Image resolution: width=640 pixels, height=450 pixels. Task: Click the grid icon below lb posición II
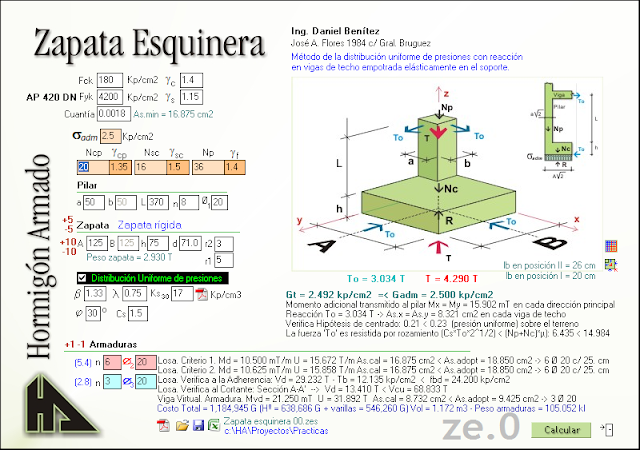611,265
